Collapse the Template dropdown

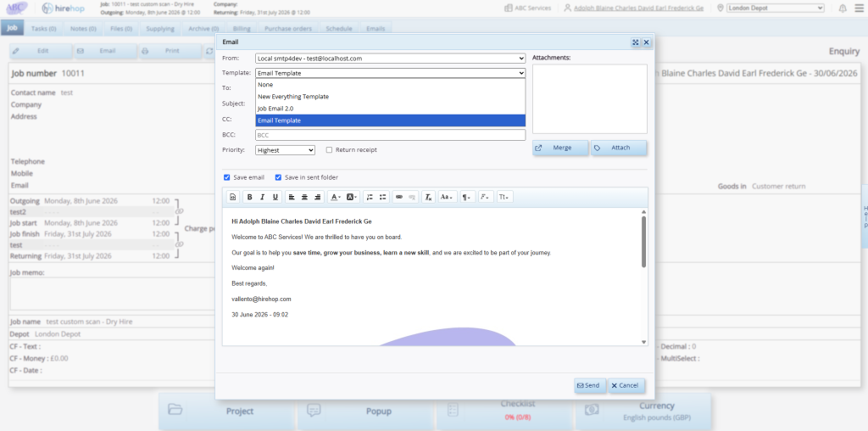[390, 73]
